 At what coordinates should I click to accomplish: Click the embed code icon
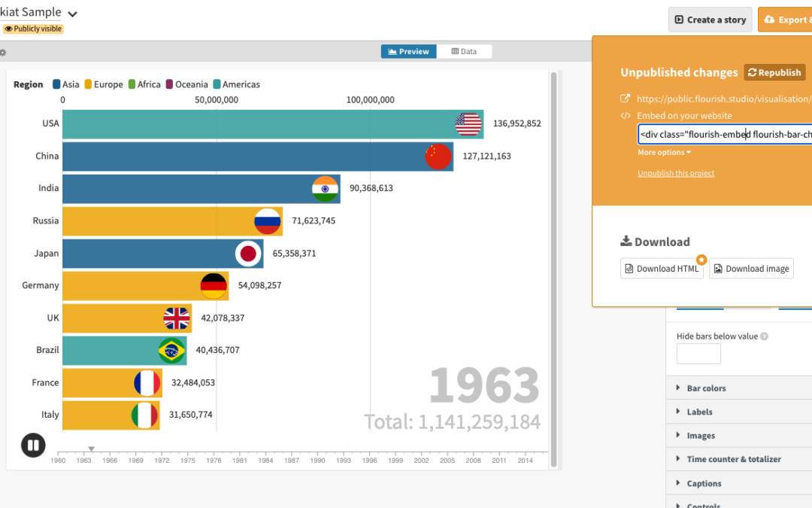pyautogui.click(x=625, y=116)
